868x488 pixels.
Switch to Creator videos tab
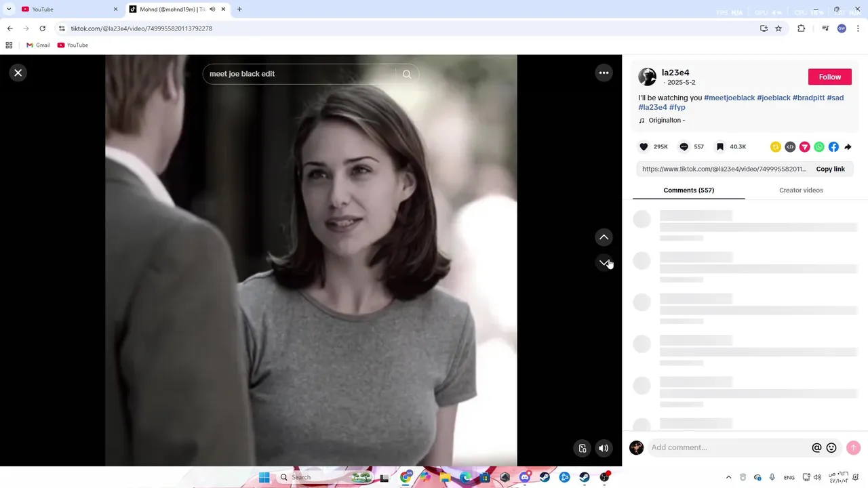click(801, 190)
